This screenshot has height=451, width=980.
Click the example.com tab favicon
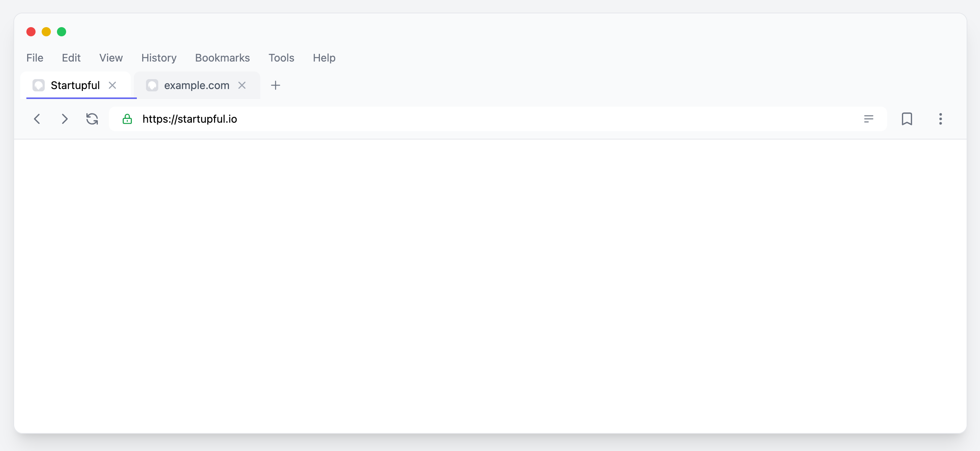152,85
